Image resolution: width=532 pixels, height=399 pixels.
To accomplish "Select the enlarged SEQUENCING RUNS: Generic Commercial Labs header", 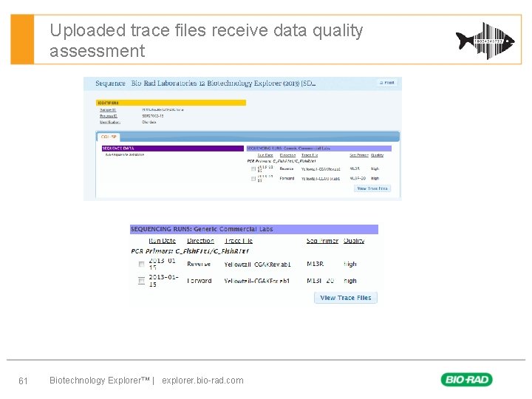I will click(253, 229).
